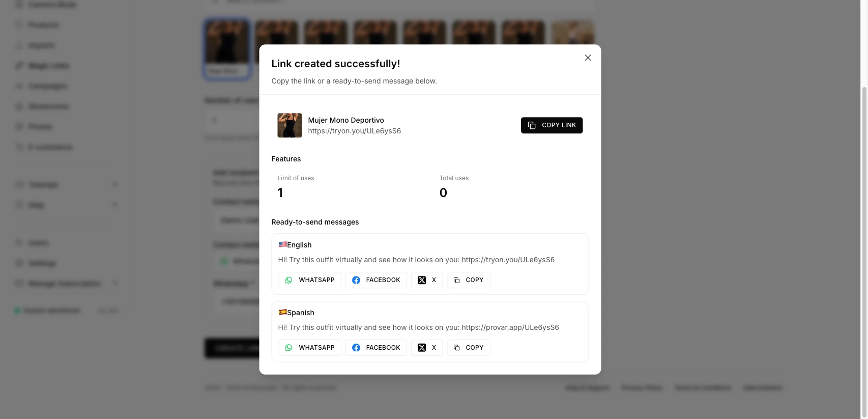
Task: Copy the English ready-to-send message
Action: click(469, 280)
